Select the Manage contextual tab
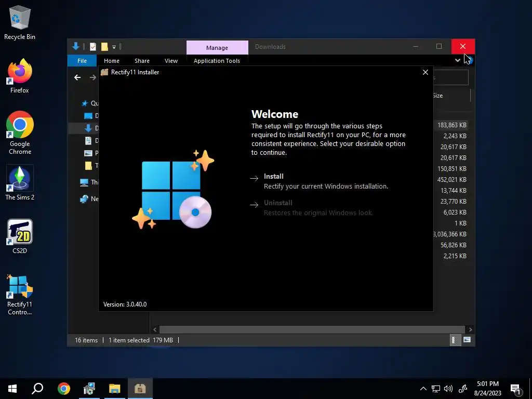 pyautogui.click(x=217, y=48)
